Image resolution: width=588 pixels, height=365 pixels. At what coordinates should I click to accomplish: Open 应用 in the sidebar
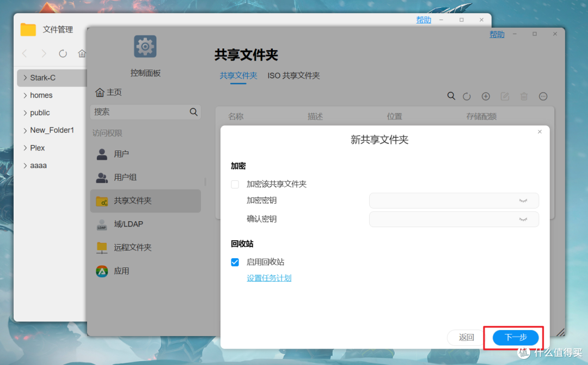click(x=145, y=271)
